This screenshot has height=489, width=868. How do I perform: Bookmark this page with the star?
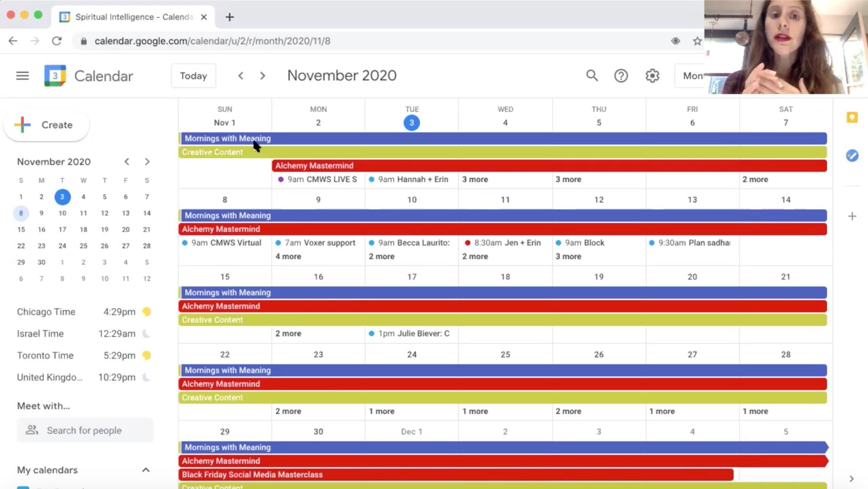pyautogui.click(x=697, y=41)
